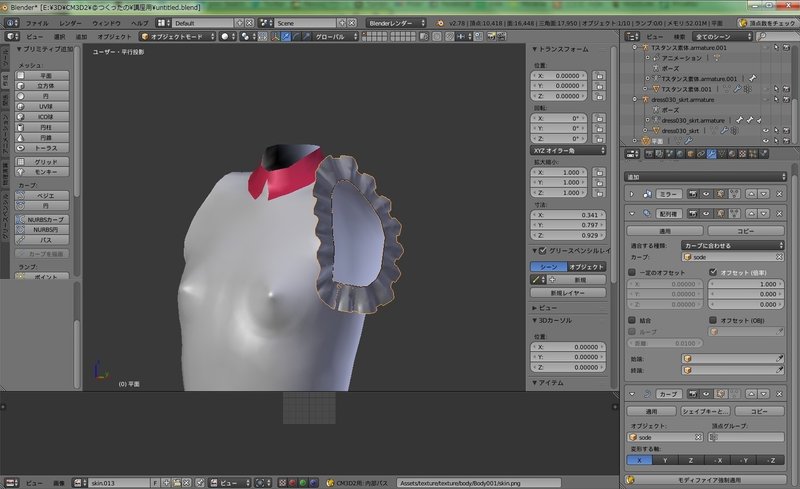
Task: Remove the カーブ modifier with X
Action: tap(780, 394)
